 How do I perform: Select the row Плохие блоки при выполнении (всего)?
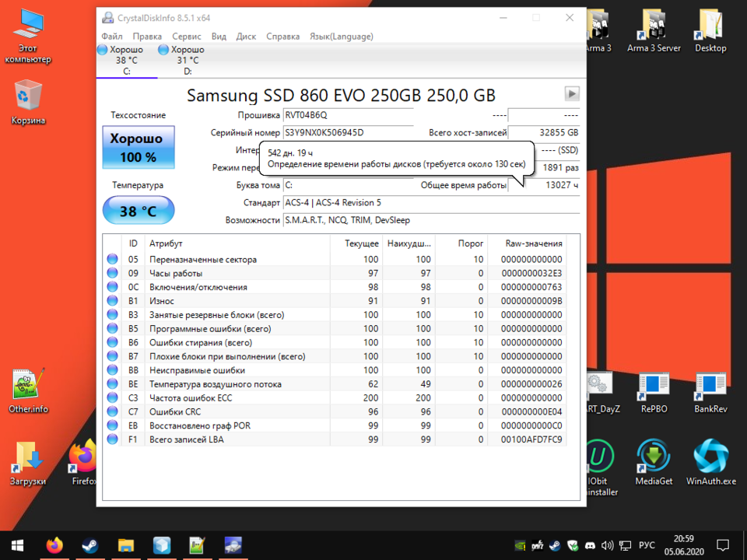(x=335, y=356)
